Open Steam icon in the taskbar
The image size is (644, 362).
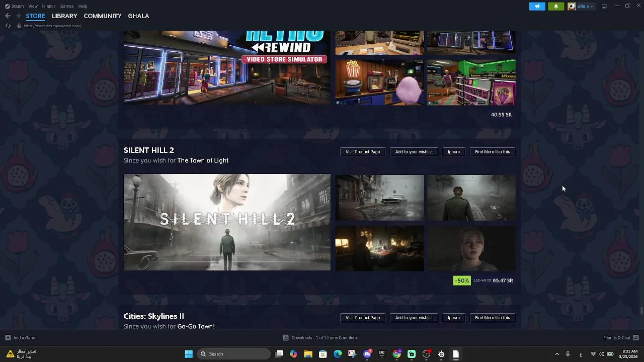(441, 354)
